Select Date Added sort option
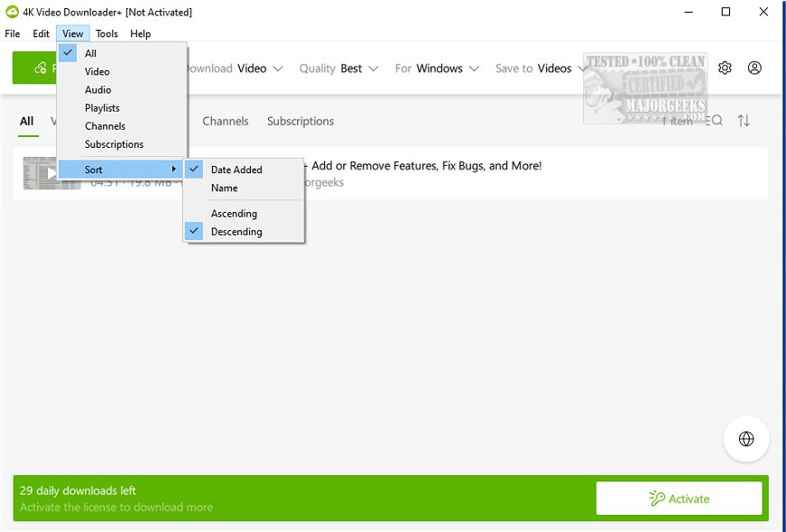The width and height of the screenshot is (786, 532). point(244,170)
